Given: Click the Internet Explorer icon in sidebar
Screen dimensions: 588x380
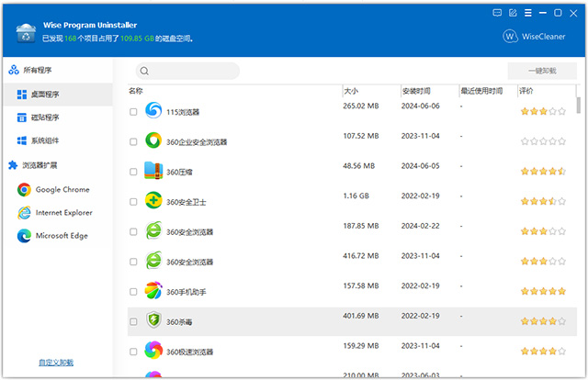Looking at the screenshot, I should (x=24, y=213).
